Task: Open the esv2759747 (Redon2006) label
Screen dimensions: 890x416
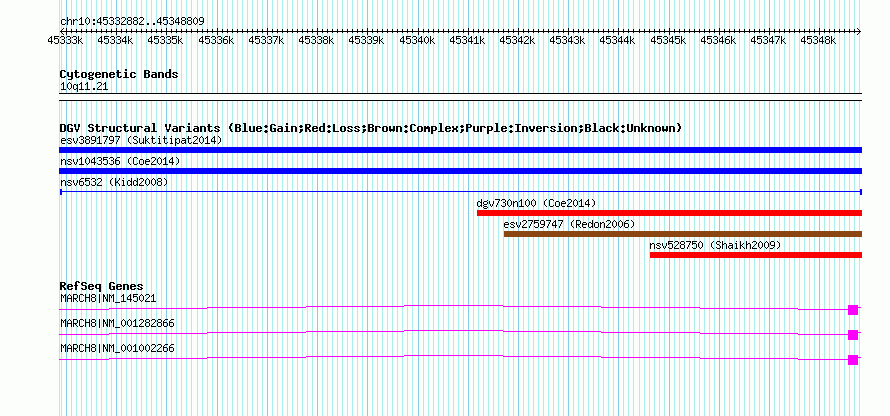Action: point(569,224)
